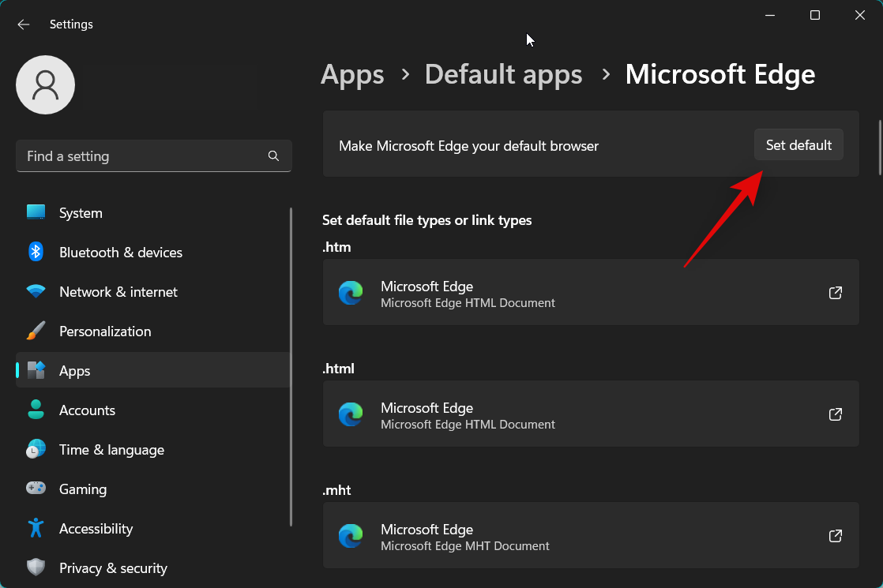Click the Privacy & security shield icon
The width and height of the screenshot is (883, 588).
point(36,567)
